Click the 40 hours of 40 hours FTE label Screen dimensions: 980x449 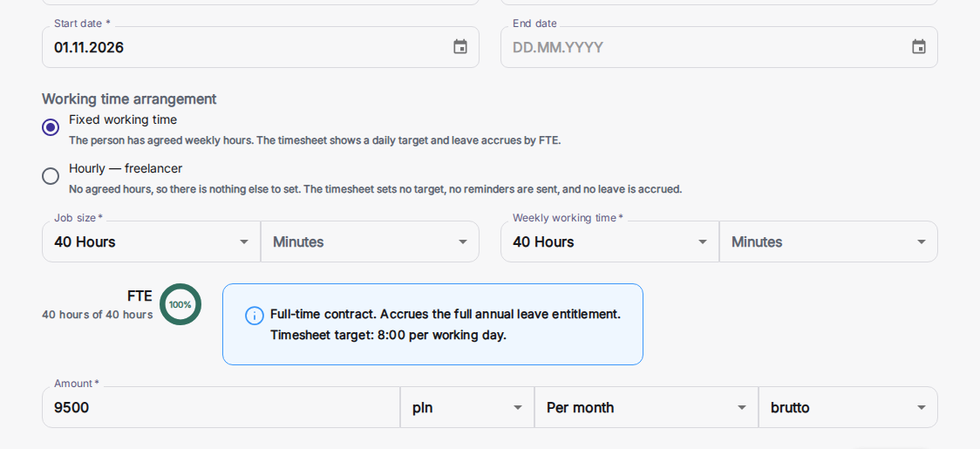(x=98, y=315)
